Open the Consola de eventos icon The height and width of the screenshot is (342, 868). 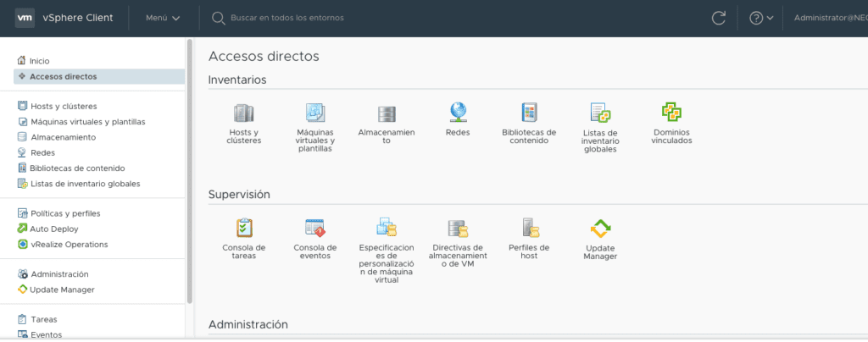click(315, 228)
